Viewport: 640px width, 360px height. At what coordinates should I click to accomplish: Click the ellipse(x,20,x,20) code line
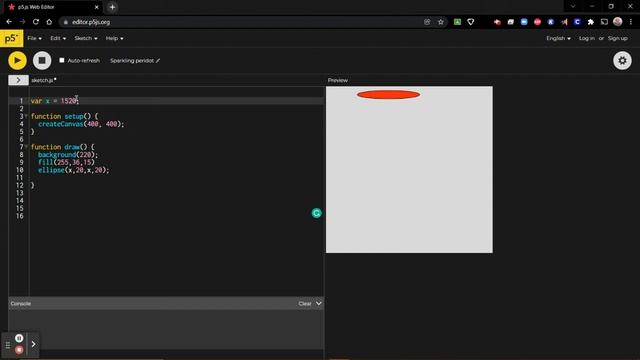point(73,170)
